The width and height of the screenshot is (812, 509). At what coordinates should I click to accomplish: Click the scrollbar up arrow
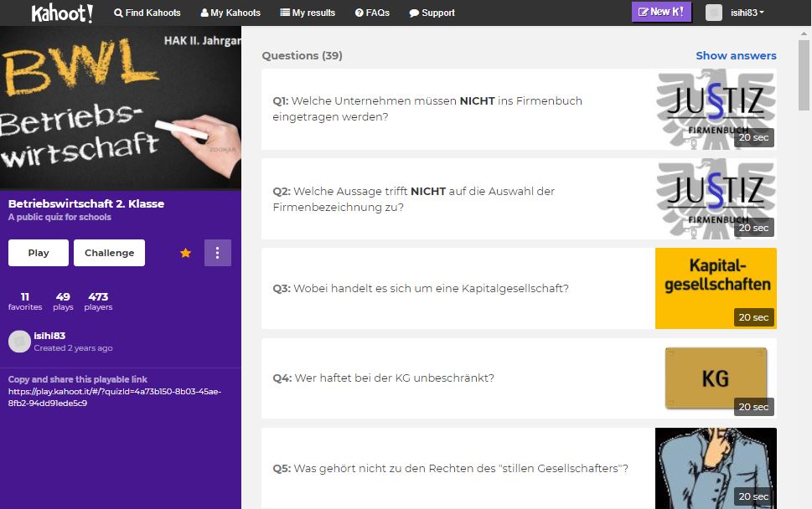pyautogui.click(x=804, y=33)
